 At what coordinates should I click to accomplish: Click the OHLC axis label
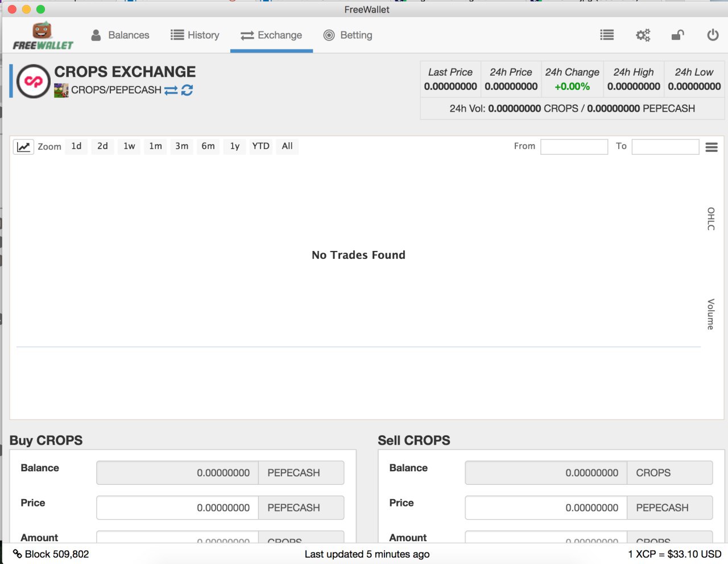[x=711, y=219]
